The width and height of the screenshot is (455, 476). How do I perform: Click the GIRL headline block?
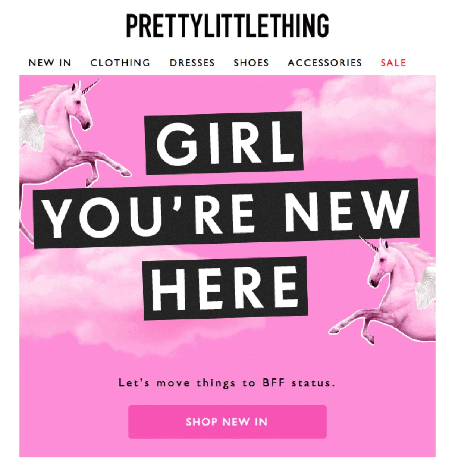[x=224, y=143]
